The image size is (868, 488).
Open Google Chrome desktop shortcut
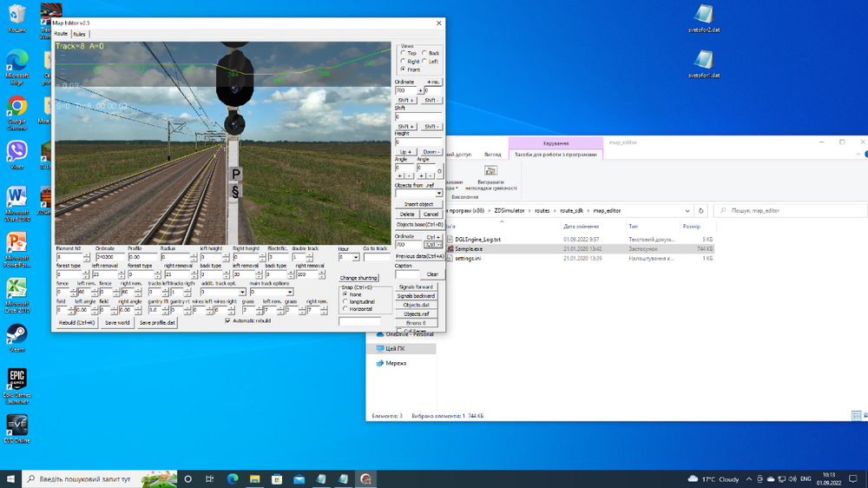[x=16, y=108]
